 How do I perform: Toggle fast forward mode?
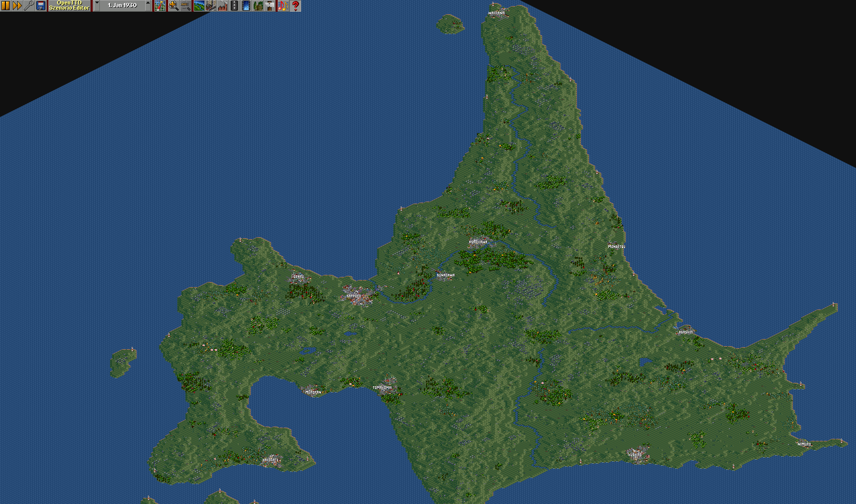pyautogui.click(x=17, y=6)
